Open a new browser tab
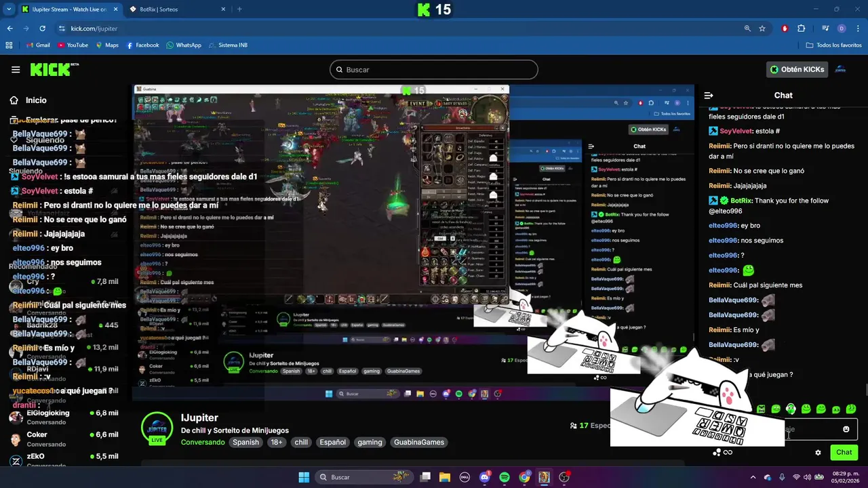This screenshot has width=868, height=488. click(239, 9)
